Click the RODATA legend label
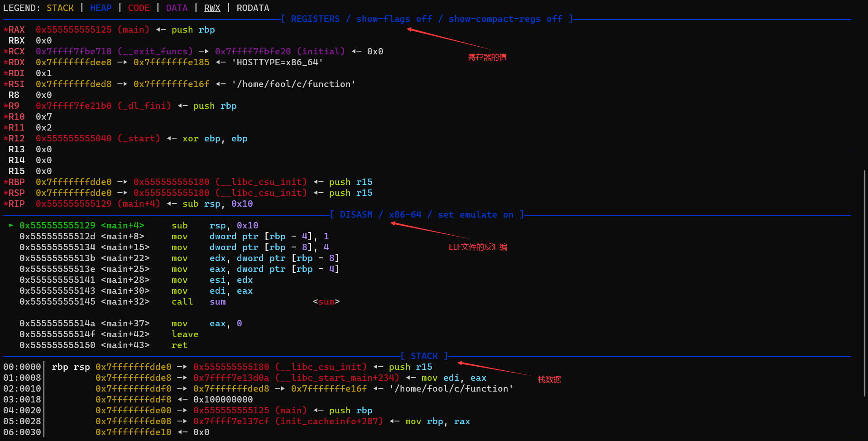 point(253,8)
